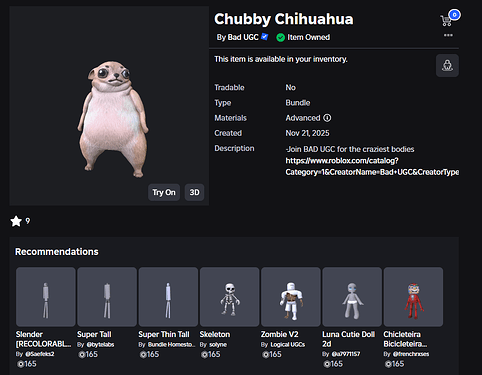
Task: Click the avatar wear item icon button
Action: click(447, 66)
